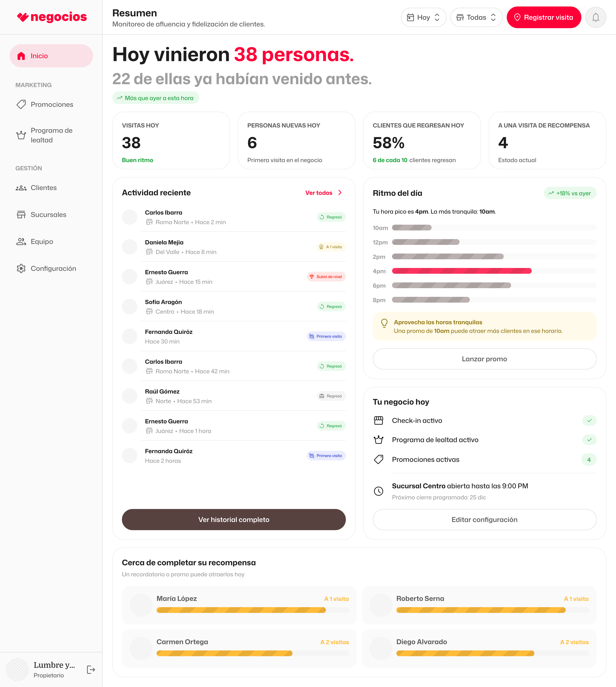Open the Hoy date selector
The image size is (616, 687).
[423, 17]
